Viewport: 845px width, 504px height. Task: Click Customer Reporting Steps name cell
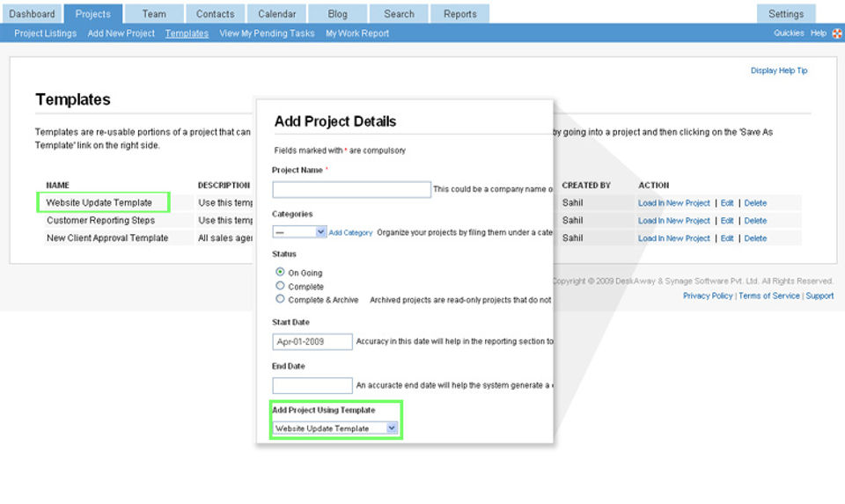click(100, 220)
